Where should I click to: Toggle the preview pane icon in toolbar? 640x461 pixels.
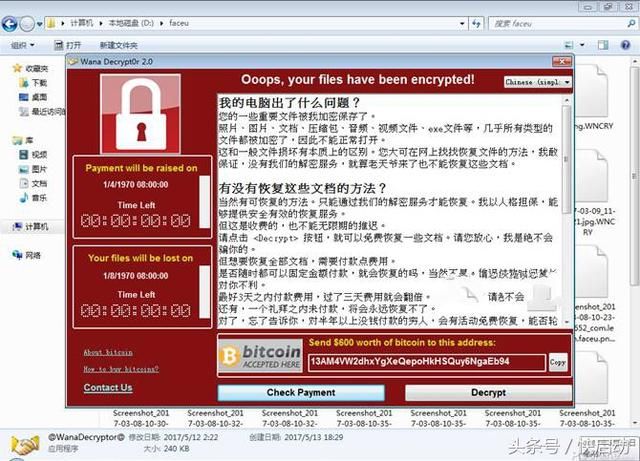coord(603,45)
